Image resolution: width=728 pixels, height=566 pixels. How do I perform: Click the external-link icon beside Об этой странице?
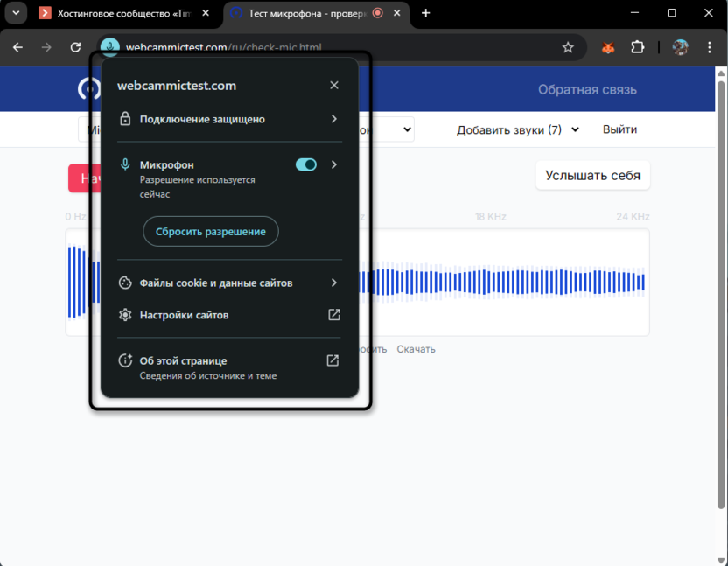[332, 360]
